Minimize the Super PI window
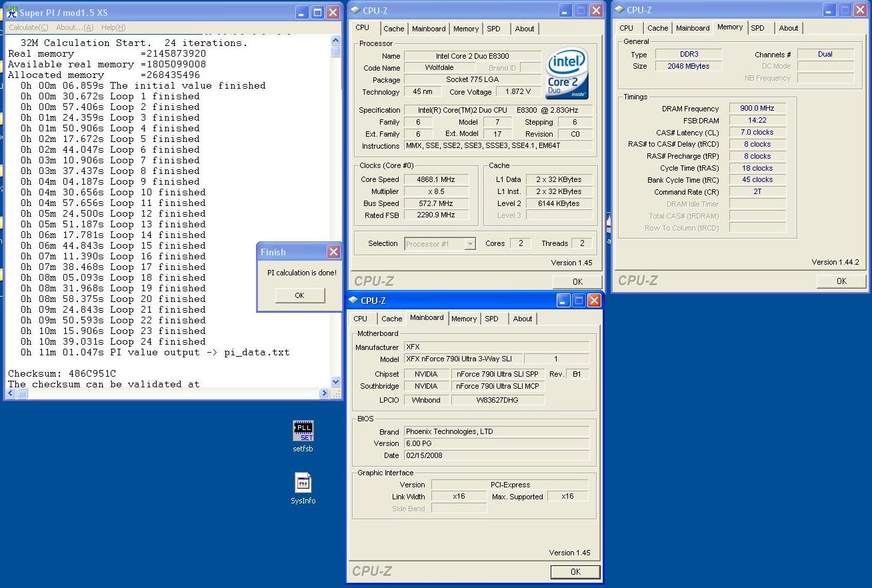This screenshot has height=588, width=872. pyautogui.click(x=302, y=13)
